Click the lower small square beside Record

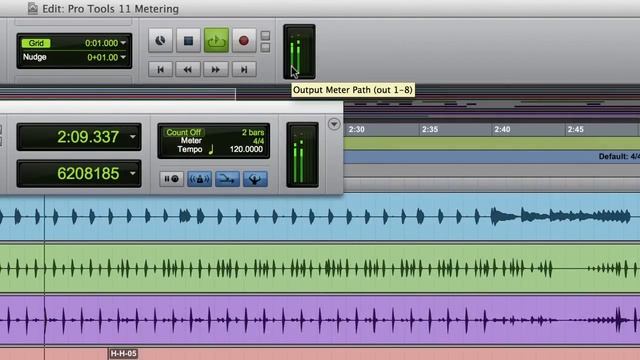[265, 47]
